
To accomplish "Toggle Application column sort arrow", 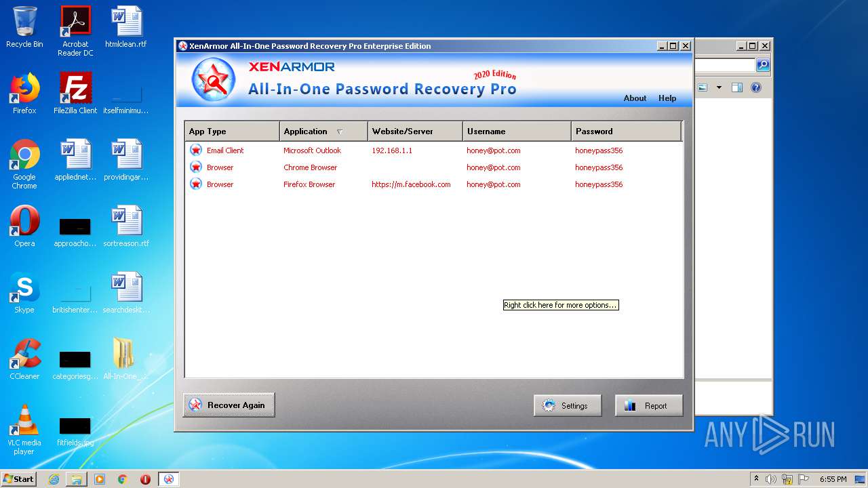I will [x=340, y=131].
